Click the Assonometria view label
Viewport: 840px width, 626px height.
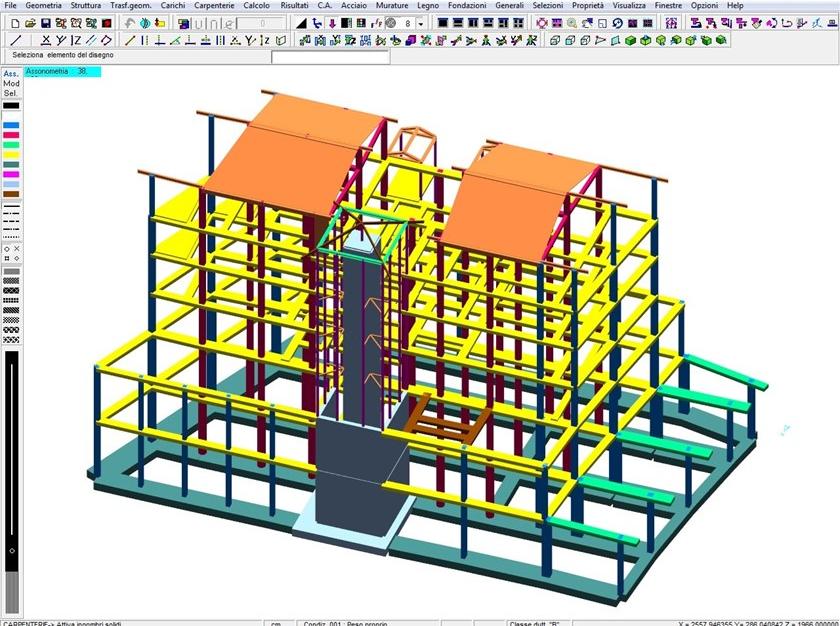pos(62,73)
